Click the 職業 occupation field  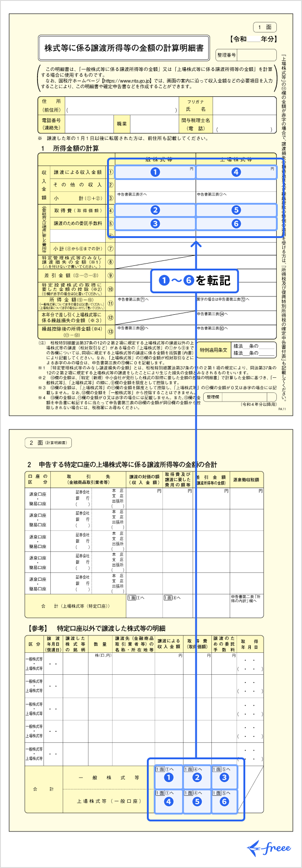(154, 124)
